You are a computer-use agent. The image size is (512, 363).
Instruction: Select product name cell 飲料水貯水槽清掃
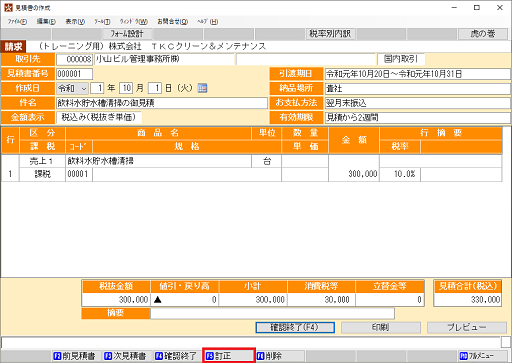158,161
